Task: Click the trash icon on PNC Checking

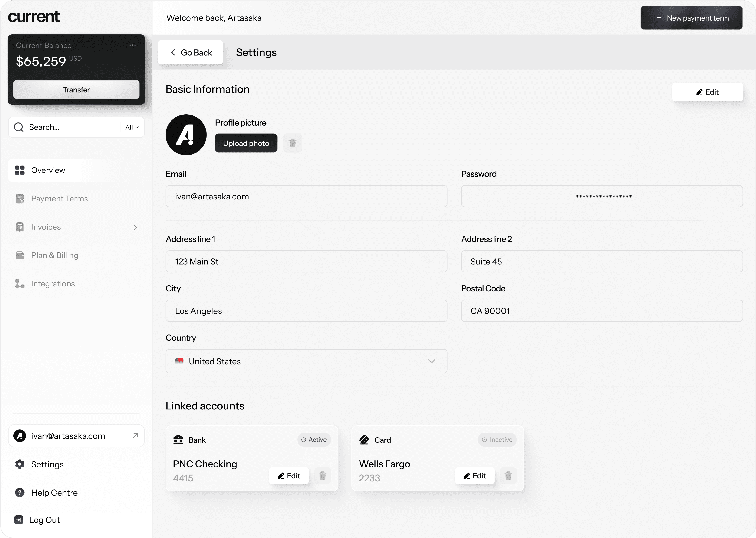Action: [322, 476]
